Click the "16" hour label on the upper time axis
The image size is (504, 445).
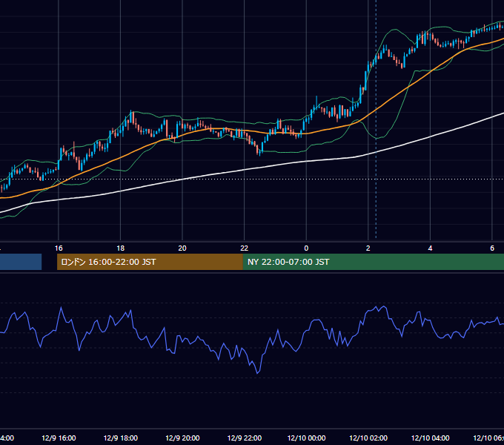[x=59, y=248]
